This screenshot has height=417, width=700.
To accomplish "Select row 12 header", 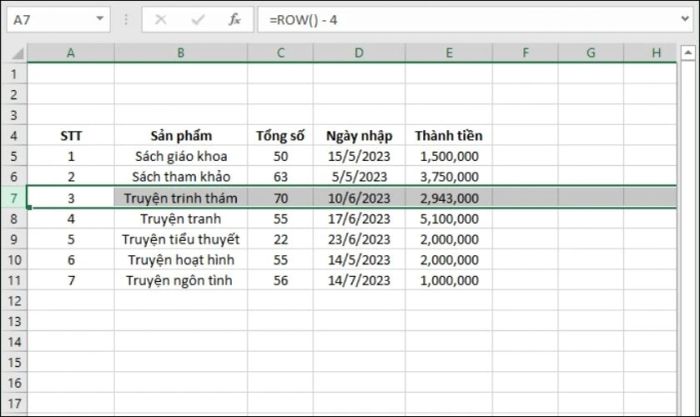I will [14, 300].
